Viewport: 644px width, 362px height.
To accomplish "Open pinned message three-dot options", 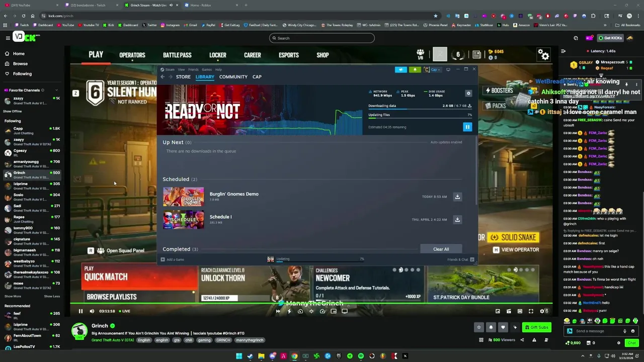I will pos(636,84).
